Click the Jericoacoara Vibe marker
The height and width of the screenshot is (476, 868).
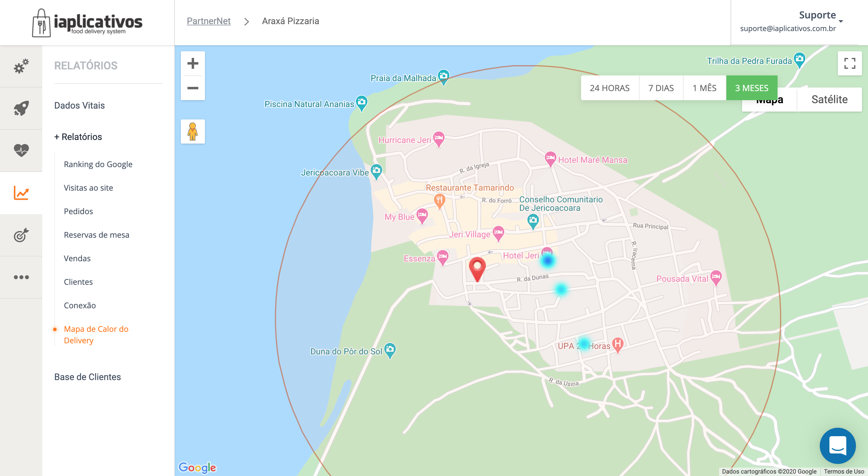click(x=376, y=172)
